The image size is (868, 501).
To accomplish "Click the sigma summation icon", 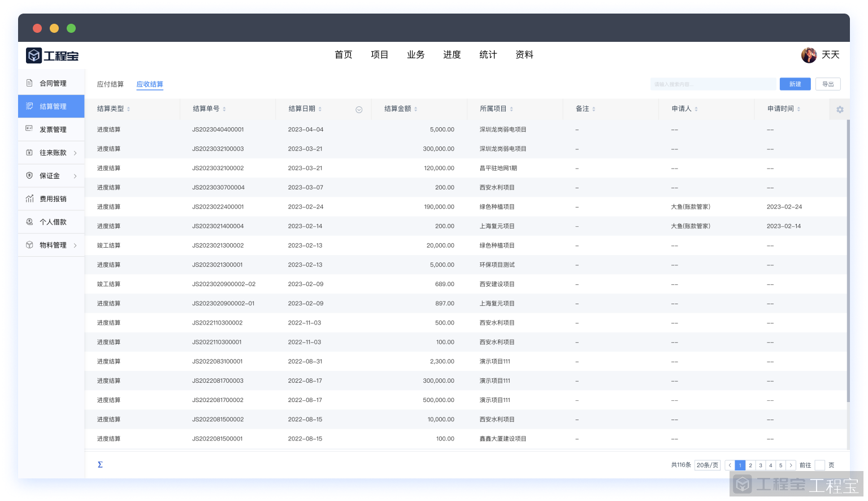I will click(x=100, y=465).
